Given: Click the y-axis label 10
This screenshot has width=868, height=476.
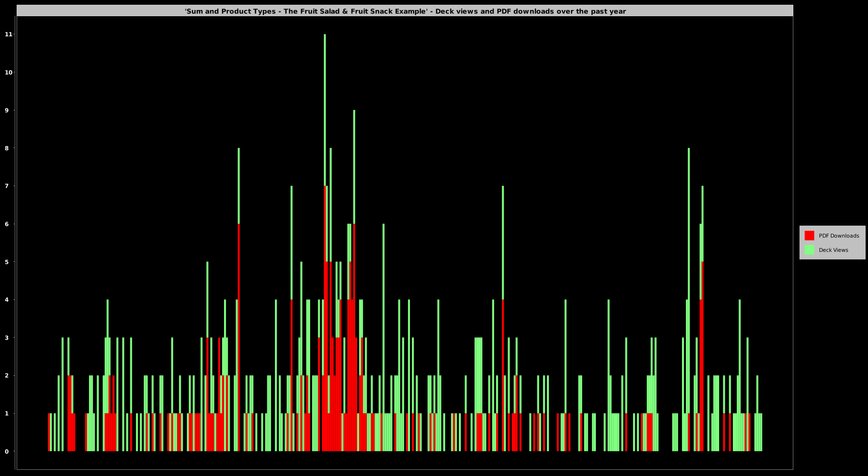Looking at the screenshot, I should click(8, 72).
